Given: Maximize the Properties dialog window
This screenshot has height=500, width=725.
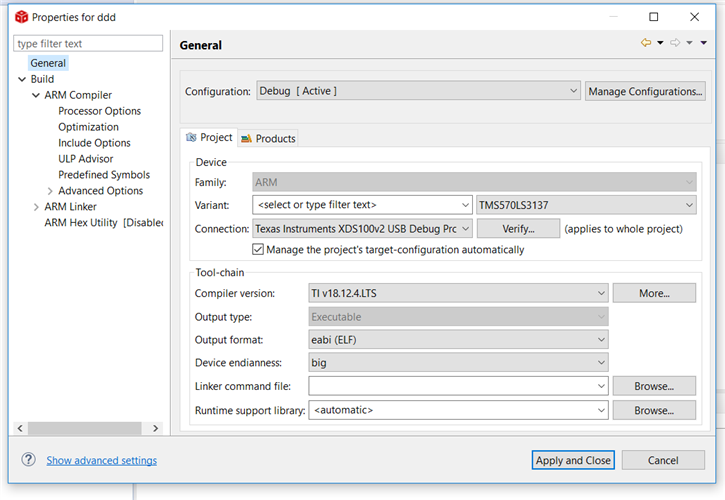Looking at the screenshot, I should 654,17.
